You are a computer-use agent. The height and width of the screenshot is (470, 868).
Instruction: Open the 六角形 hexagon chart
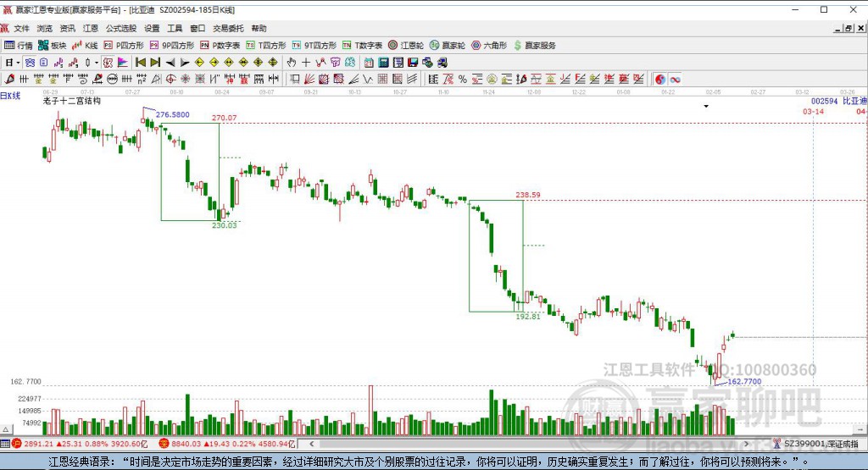(x=489, y=46)
